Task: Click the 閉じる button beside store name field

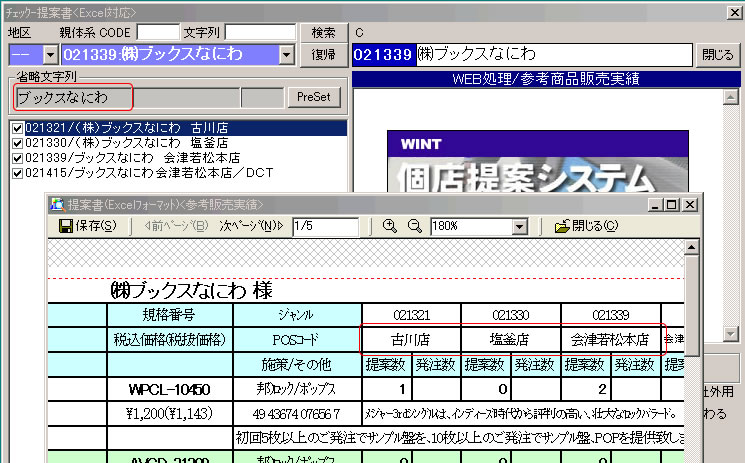Action: [717, 55]
